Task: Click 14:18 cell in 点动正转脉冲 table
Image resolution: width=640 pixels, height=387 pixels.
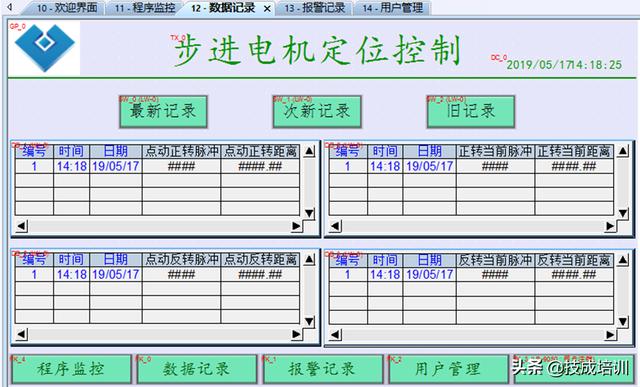Action: click(71, 166)
